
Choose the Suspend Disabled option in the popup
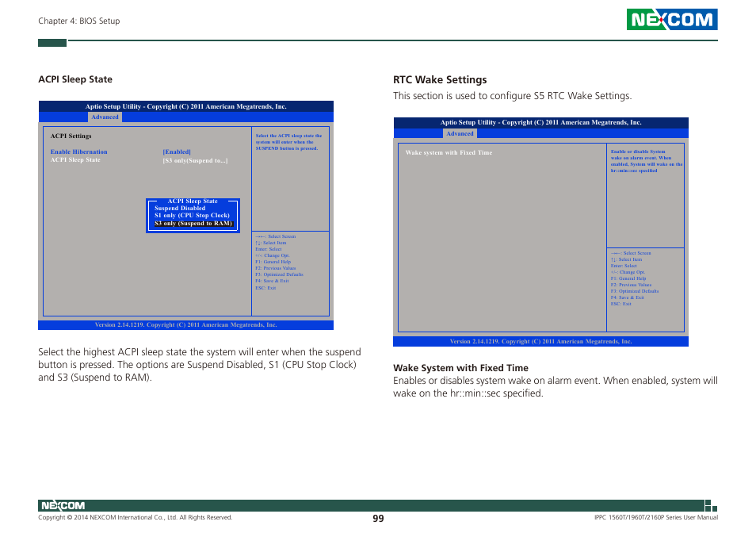pyautogui.click(x=180, y=208)
